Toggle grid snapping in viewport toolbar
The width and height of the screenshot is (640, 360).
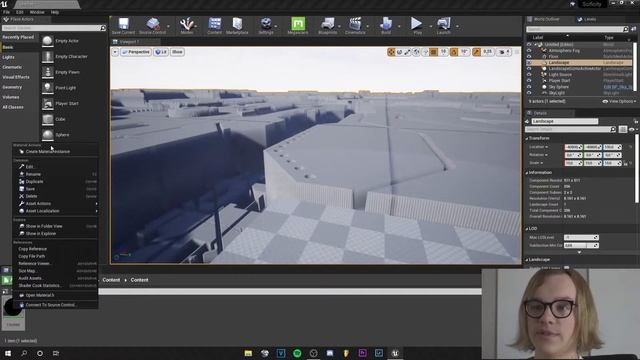433,52
